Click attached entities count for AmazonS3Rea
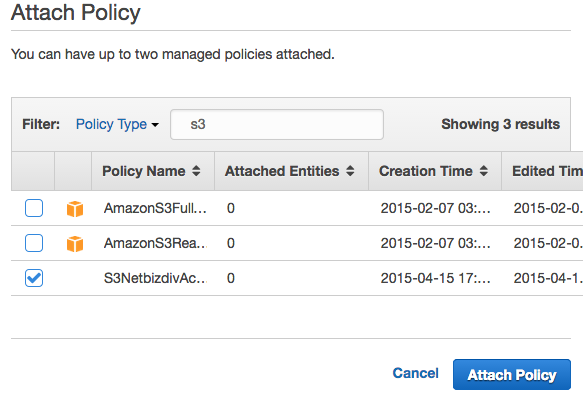Screen dimensions: 583x403 [x=231, y=243]
